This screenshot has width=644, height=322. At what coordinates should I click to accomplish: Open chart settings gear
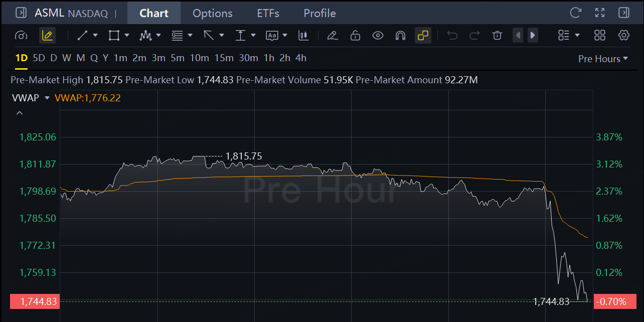(624, 35)
